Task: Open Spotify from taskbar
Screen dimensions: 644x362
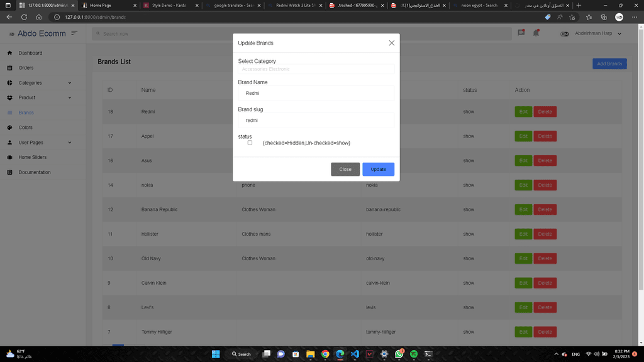Action: [414, 354]
